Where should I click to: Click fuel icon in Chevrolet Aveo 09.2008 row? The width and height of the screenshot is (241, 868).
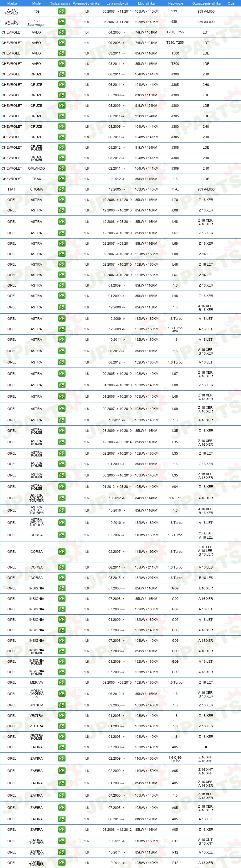click(62, 43)
